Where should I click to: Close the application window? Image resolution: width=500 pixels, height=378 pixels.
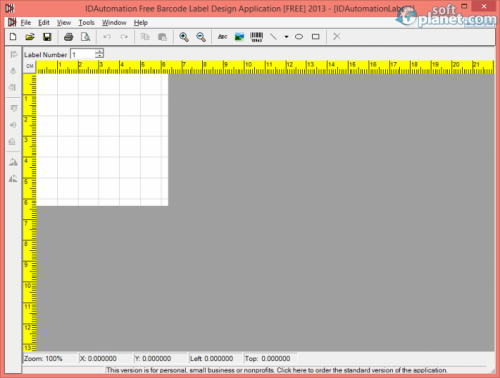484,6
